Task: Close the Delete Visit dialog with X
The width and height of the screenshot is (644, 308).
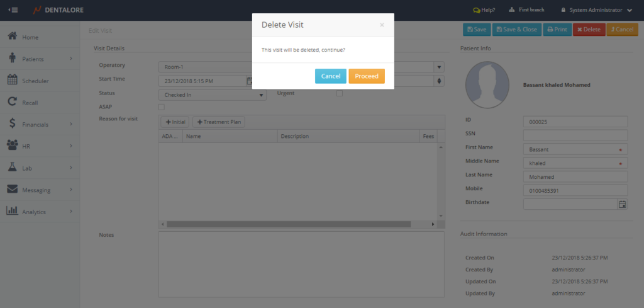Action: [x=382, y=25]
